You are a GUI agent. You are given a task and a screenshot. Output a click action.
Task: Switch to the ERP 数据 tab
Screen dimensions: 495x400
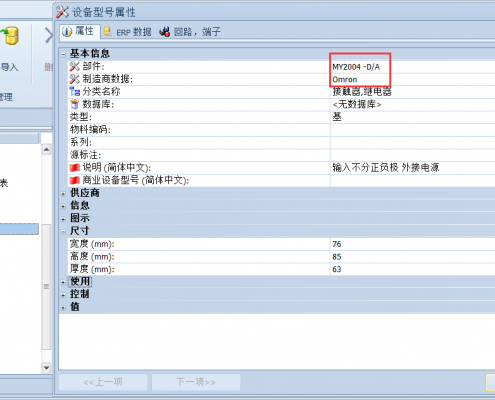127,32
